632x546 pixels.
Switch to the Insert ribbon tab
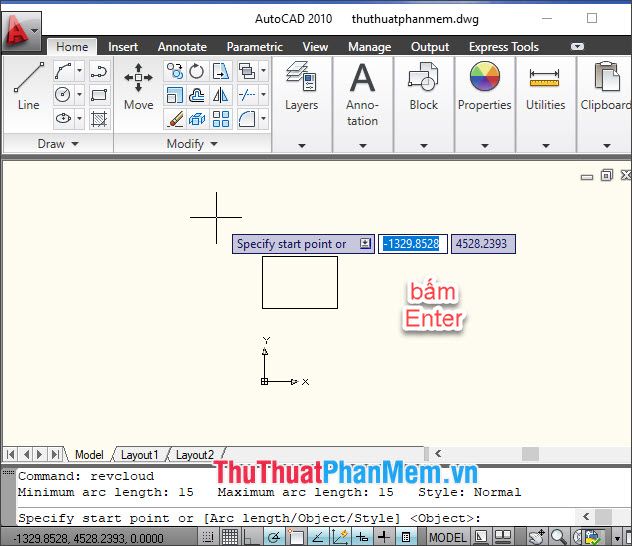click(123, 47)
